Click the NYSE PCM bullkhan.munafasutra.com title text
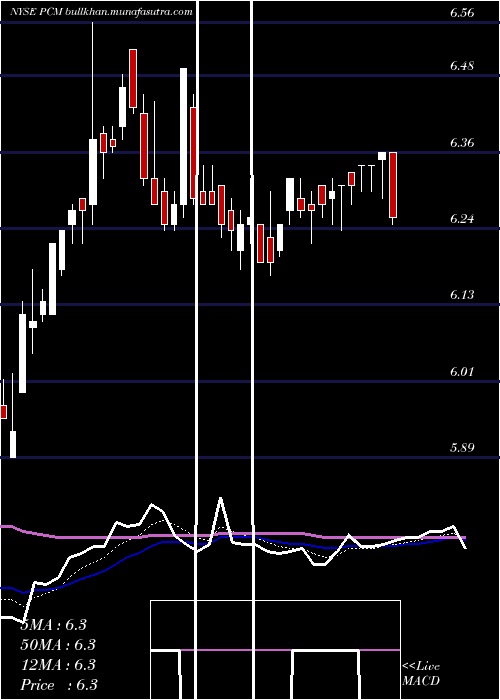 (101, 12)
